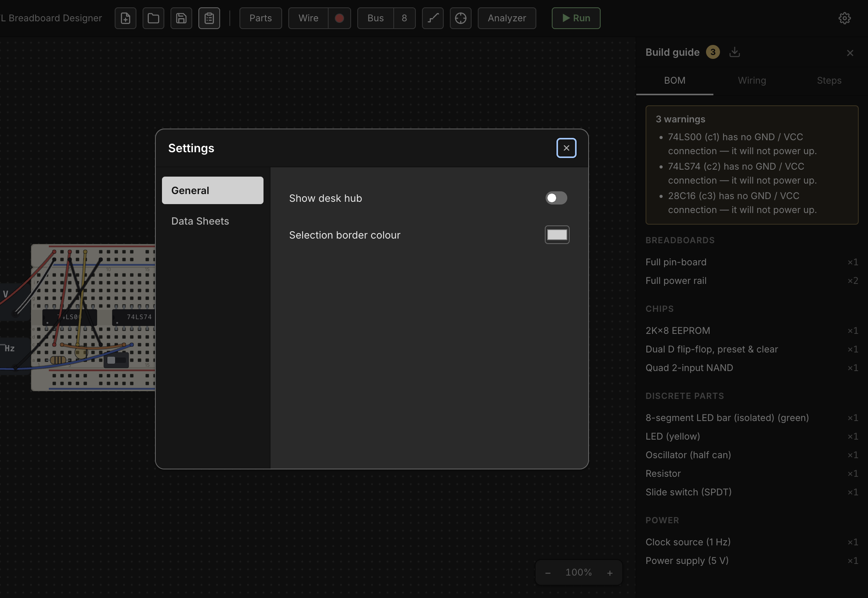Select the Bus tool
This screenshot has width=868, height=598.
(x=375, y=18)
